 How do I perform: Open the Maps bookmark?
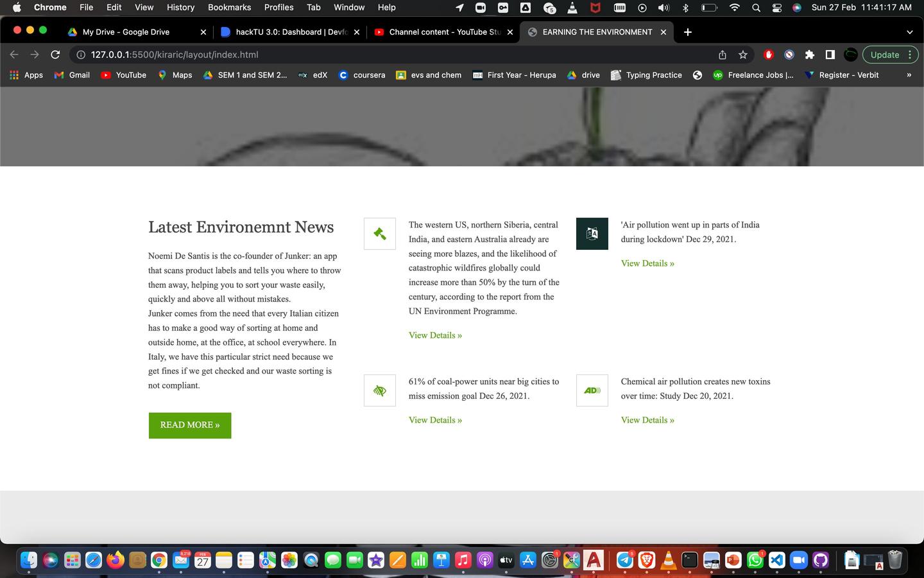click(175, 75)
